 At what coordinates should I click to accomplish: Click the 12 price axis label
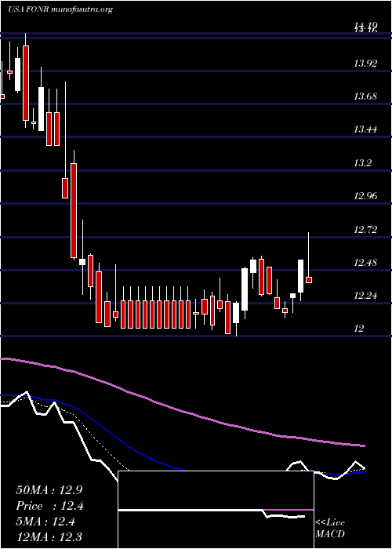click(x=359, y=329)
